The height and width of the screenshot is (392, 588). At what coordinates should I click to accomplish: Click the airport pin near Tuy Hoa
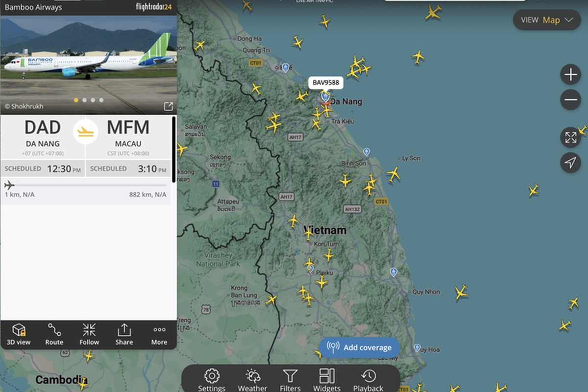[x=417, y=347]
